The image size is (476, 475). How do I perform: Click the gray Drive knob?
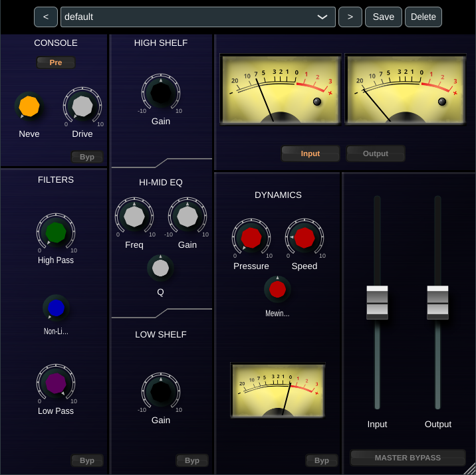(x=82, y=106)
